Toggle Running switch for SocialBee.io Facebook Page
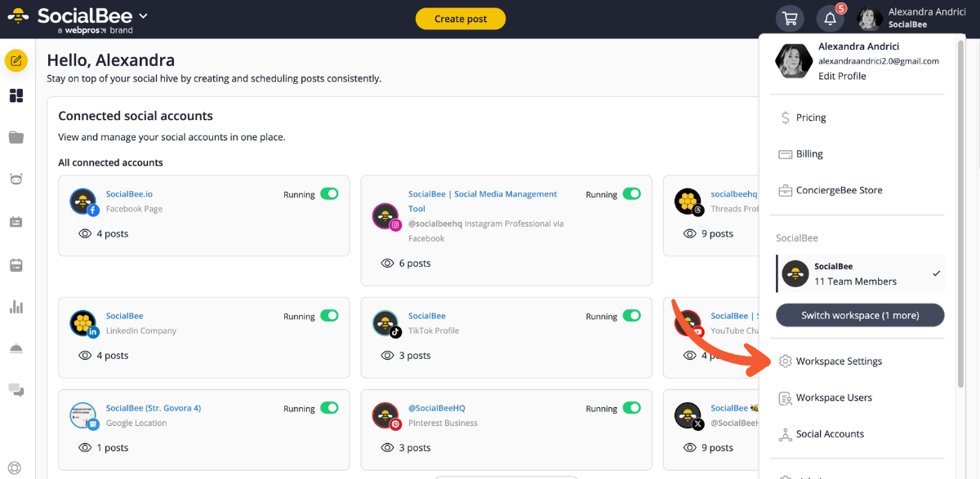Viewport: 980px width, 479px height. click(329, 194)
